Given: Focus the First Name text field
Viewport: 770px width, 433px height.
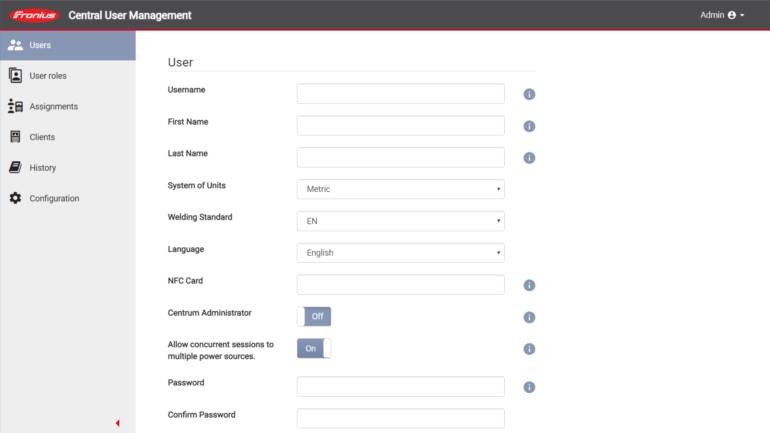Looking at the screenshot, I should (400, 125).
